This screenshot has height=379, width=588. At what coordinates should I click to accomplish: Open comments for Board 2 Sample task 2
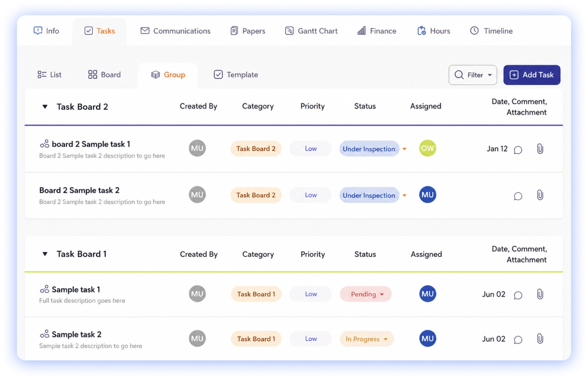click(518, 196)
